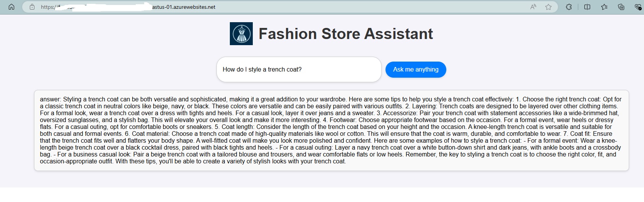View site information via the lock icon
Viewport: 644px width, 202px height.
(32, 7)
